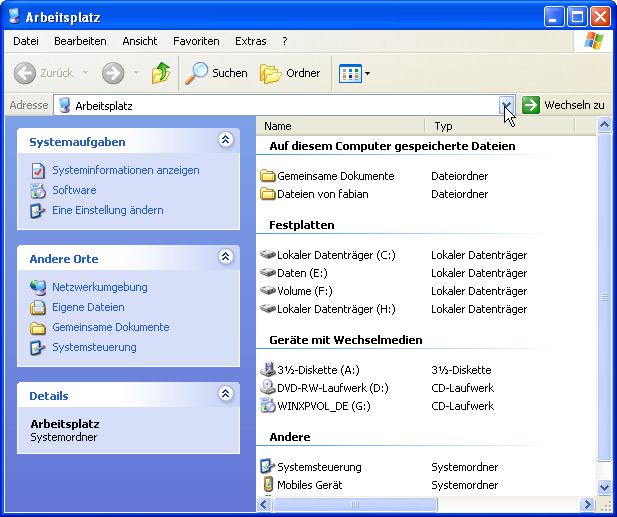The image size is (617, 517).
Task: Click the vertical scrollbar down arrow
Action: 604,487
